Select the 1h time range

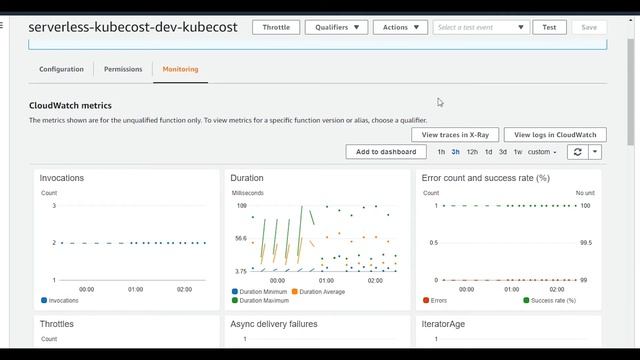pyautogui.click(x=441, y=152)
